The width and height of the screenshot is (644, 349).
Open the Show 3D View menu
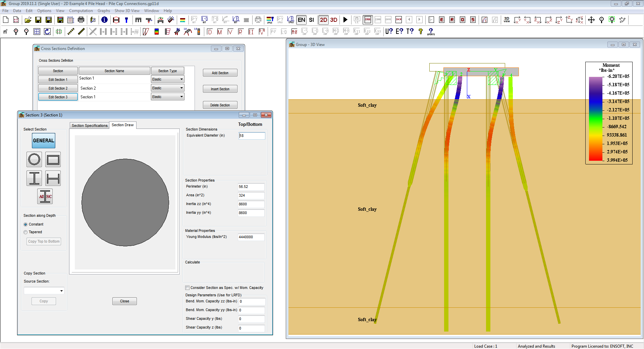[x=127, y=11]
